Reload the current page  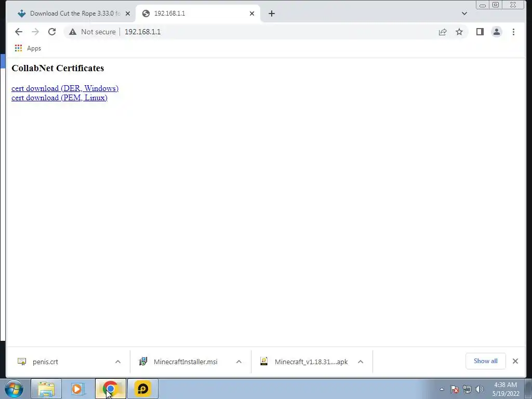tap(52, 32)
